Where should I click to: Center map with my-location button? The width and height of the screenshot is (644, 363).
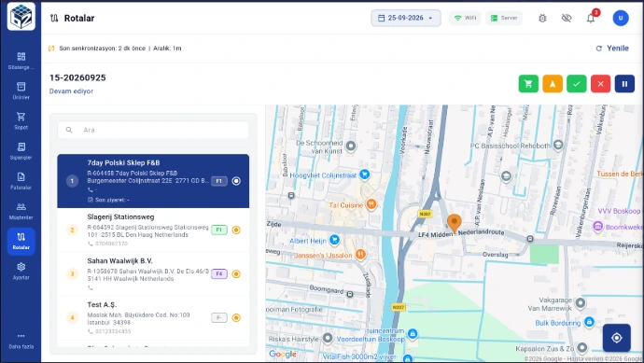point(617,338)
